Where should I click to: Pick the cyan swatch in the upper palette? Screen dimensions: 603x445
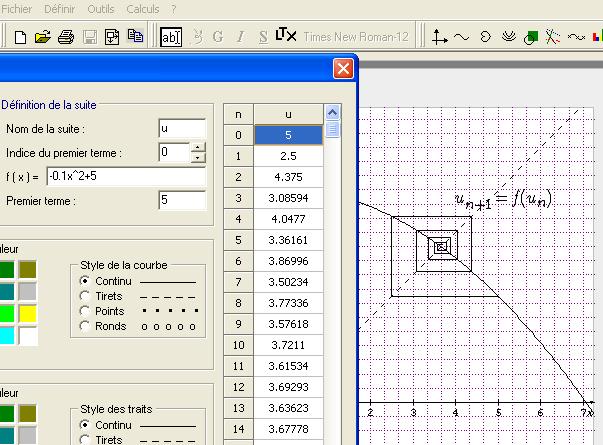(x=7, y=335)
